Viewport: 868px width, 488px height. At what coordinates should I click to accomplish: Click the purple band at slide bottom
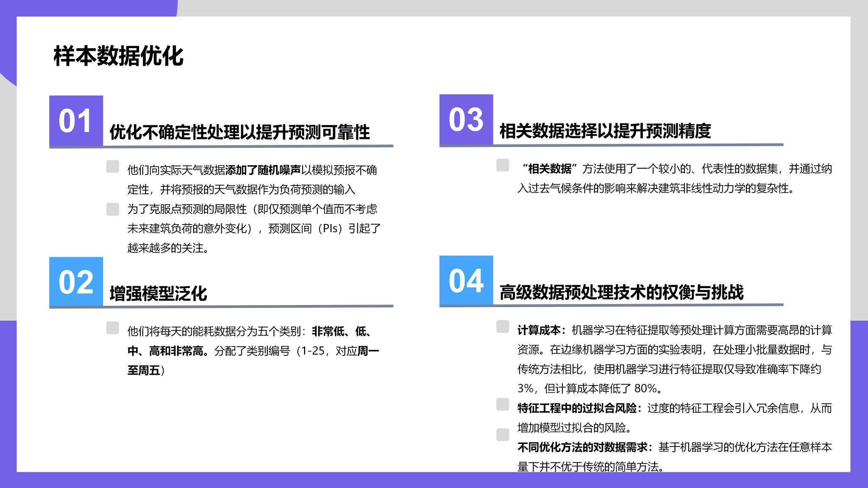coord(434,480)
